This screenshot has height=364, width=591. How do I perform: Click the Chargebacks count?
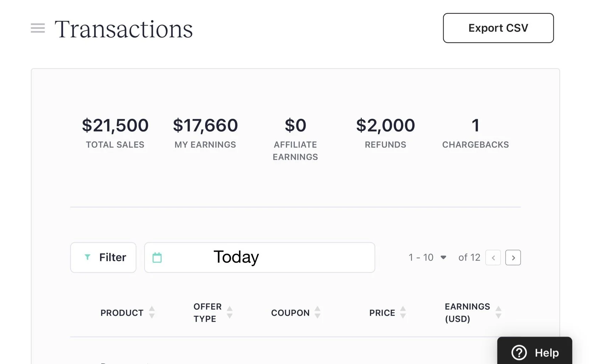(475, 125)
